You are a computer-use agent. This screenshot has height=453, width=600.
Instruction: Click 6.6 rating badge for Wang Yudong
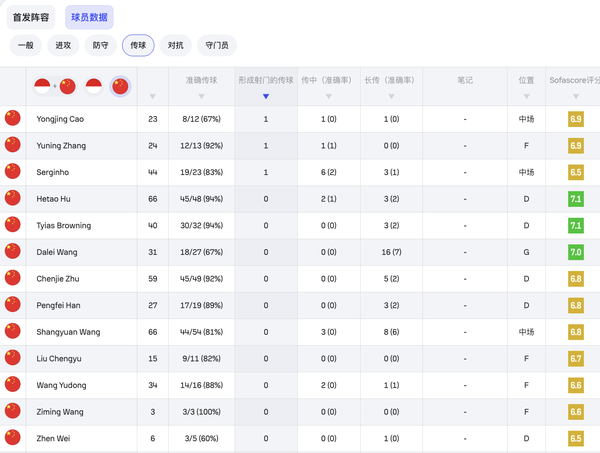[x=576, y=385]
